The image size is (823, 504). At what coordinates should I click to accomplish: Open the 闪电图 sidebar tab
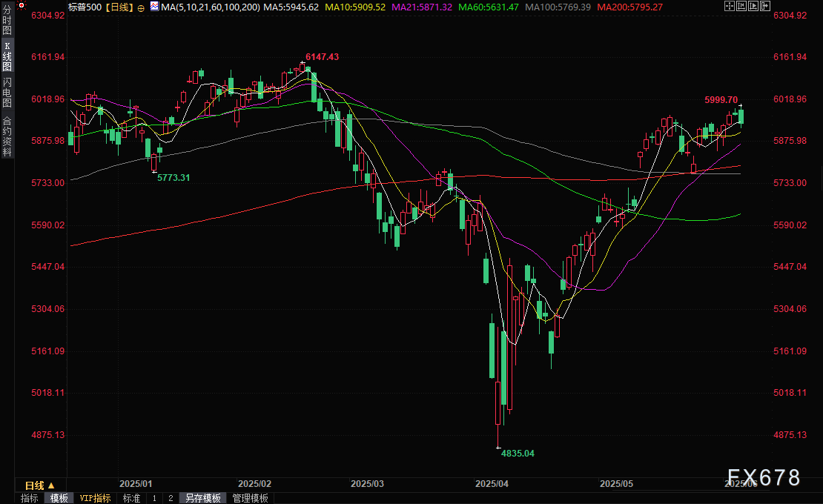[7, 93]
